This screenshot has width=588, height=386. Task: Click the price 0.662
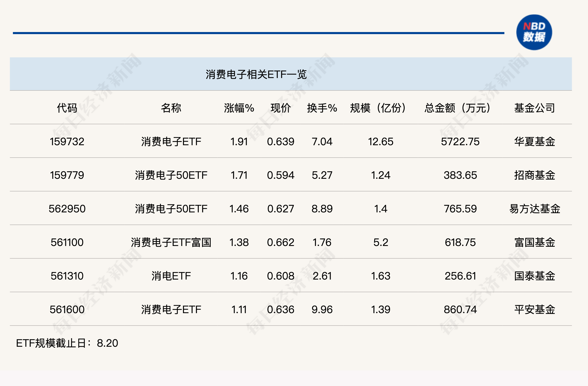click(281, 242)
